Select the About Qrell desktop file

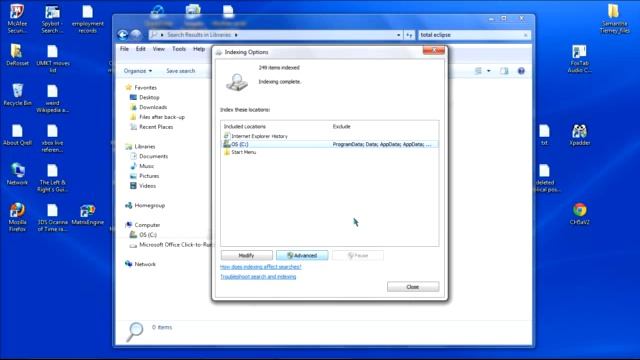17,135
